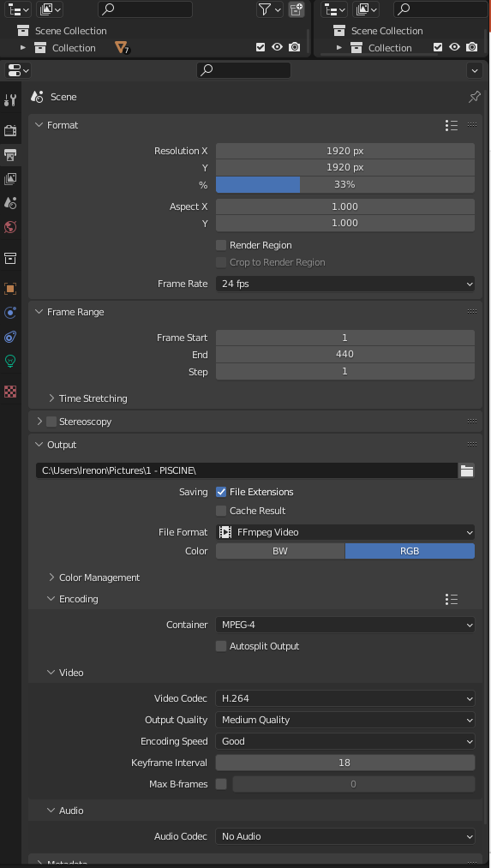Viewport: 491px width, 868px height.
Task: Expand the Time Stretching subpanel
Action: tap(51, 398)
